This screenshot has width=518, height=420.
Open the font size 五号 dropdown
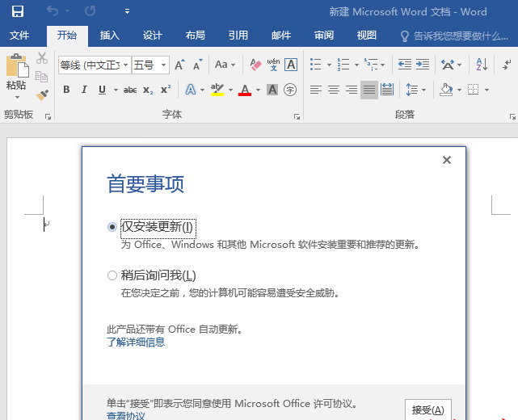click(x=163, y=65)
